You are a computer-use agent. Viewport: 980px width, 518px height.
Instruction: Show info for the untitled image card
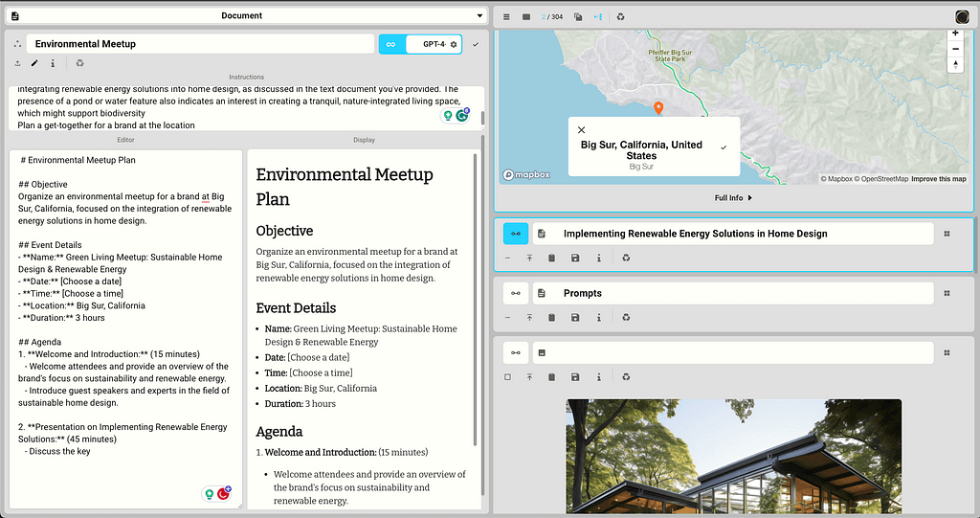[599, 376]
